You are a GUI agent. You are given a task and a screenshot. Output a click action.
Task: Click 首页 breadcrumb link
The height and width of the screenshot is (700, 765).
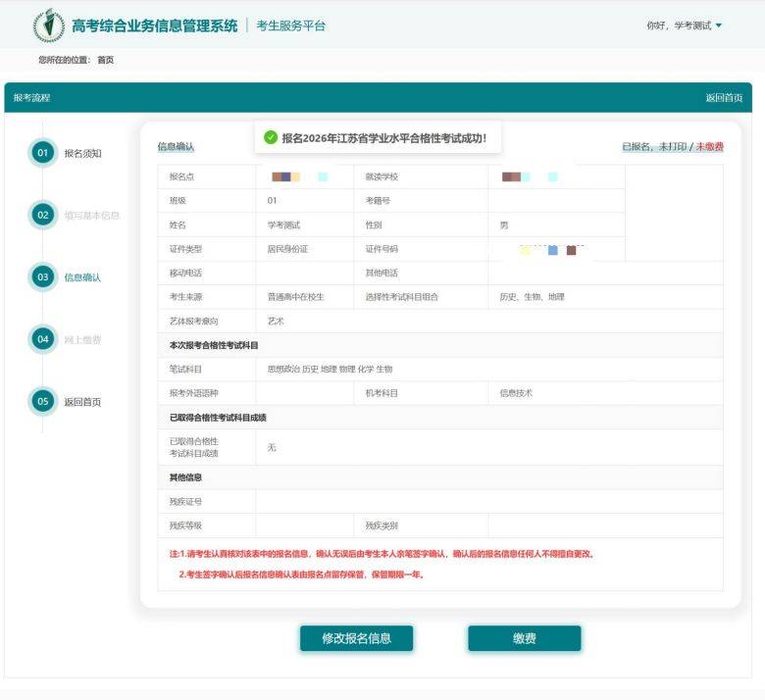pos(105,61)
